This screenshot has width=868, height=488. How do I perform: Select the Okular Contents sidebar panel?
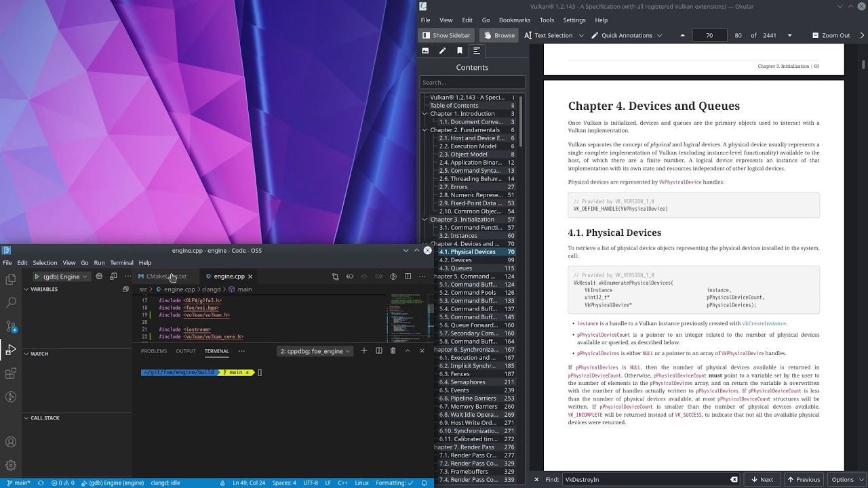(477, 51)
